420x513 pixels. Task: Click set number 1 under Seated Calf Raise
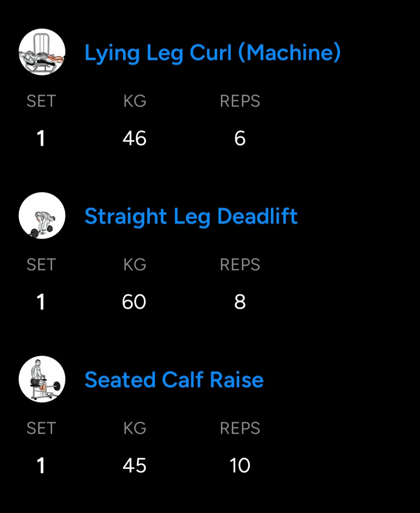tap(41, 466)
